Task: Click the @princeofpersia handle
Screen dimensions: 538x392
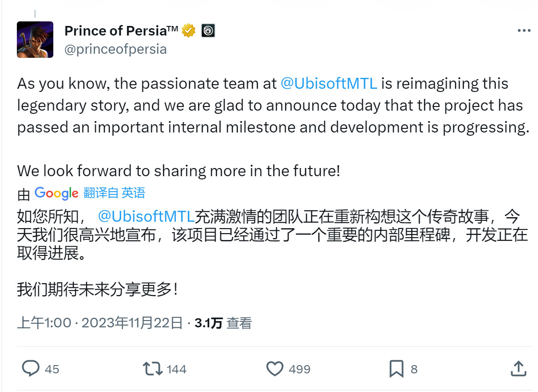Action: (116, 49)
